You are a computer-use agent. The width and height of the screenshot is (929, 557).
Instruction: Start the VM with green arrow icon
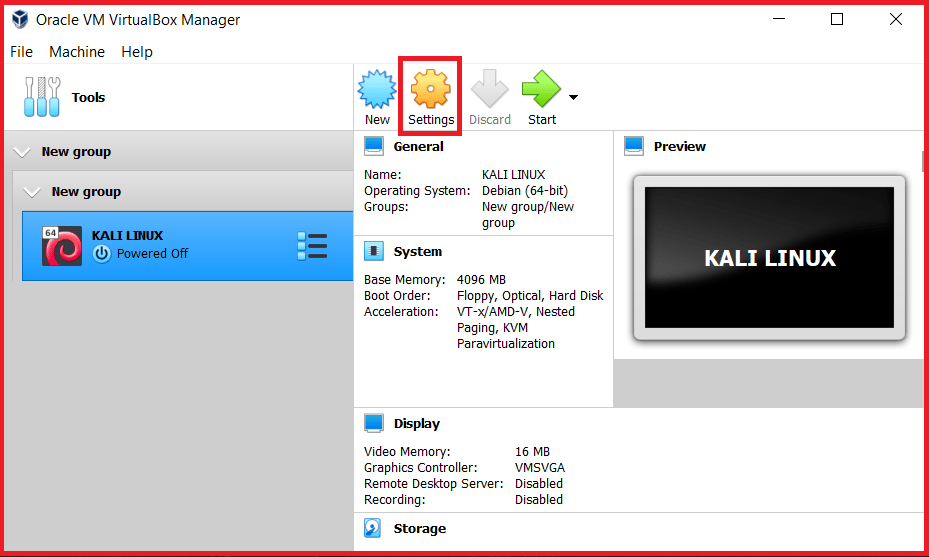541,89
